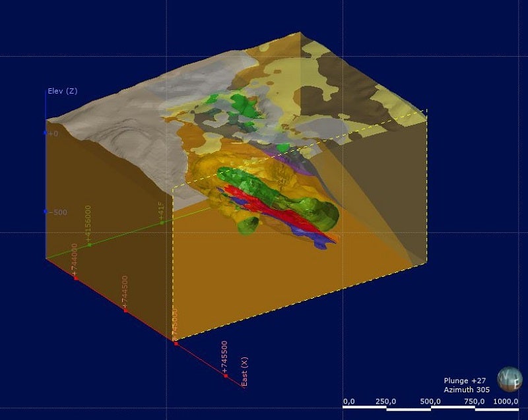The width and height of the screenshot is (528, 420).
Task: Click the 500,0 mark on scale bar
Action: (430, 402)
